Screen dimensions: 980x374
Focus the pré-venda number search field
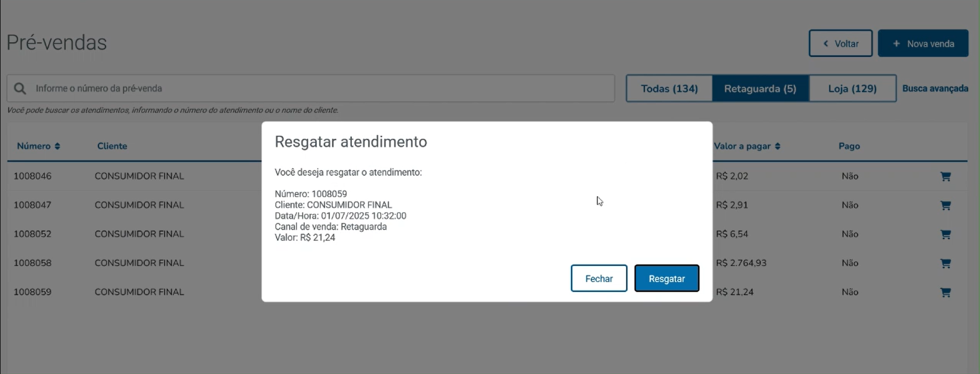pyautogui.click(x=311, y=88)
